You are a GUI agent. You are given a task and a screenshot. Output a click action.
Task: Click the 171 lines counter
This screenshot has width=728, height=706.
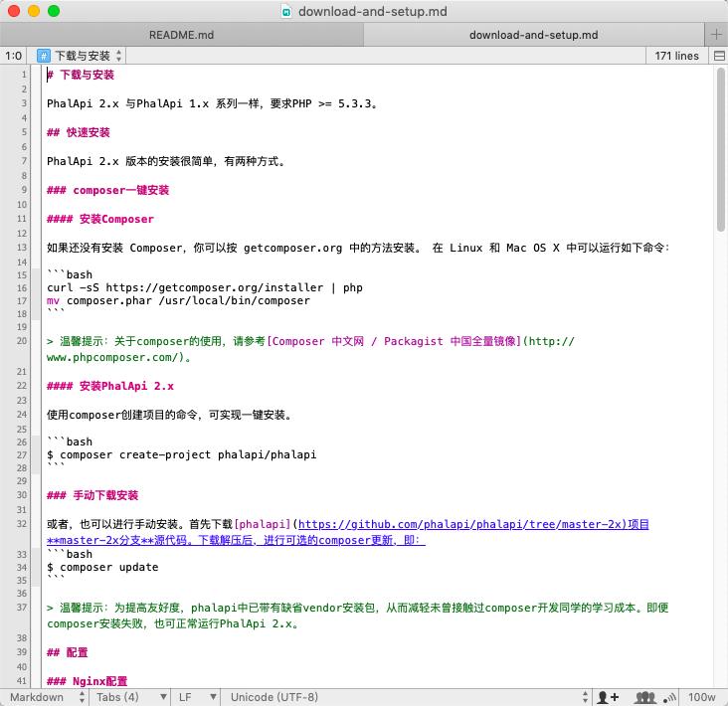(x=676, y=56)
